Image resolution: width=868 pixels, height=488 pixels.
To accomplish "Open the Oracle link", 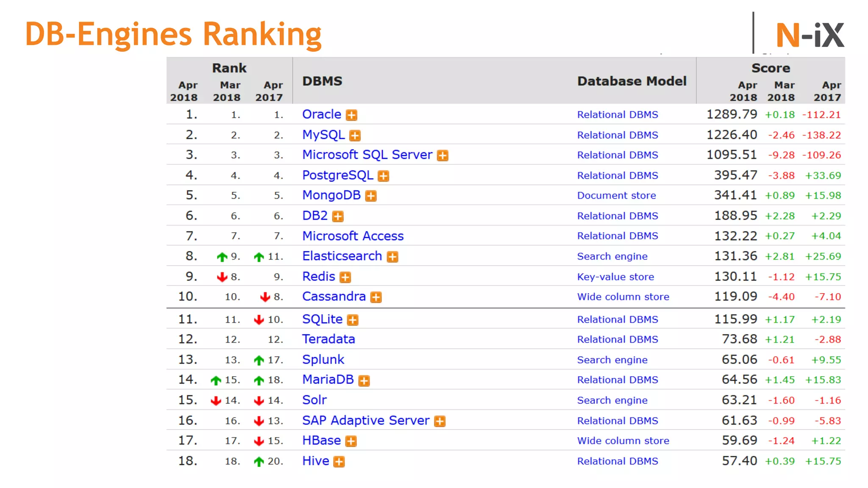I will coord(322,114).
